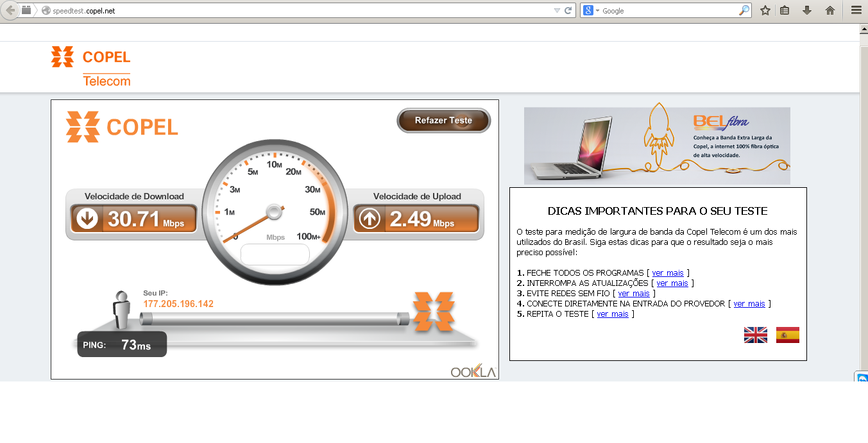
Task: Open the address bar history dropdown arrow
Action: (556, 10)
